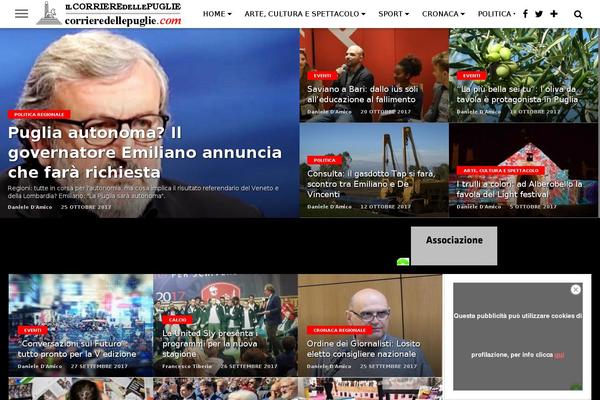Expand the Politica menu
600x400 pixels.
click(496, 14)
